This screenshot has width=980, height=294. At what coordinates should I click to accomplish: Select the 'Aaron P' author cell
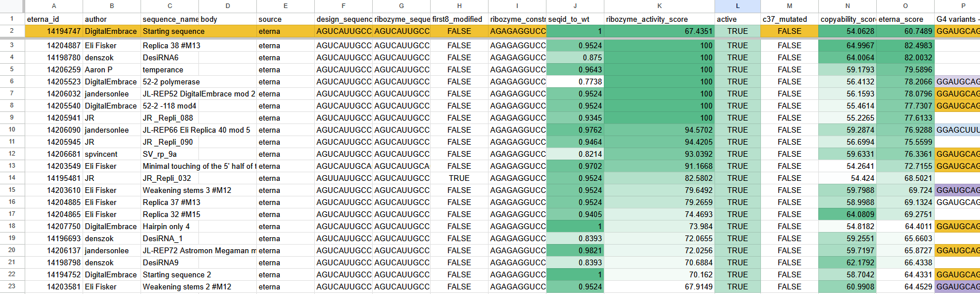[x=112, y=69]
